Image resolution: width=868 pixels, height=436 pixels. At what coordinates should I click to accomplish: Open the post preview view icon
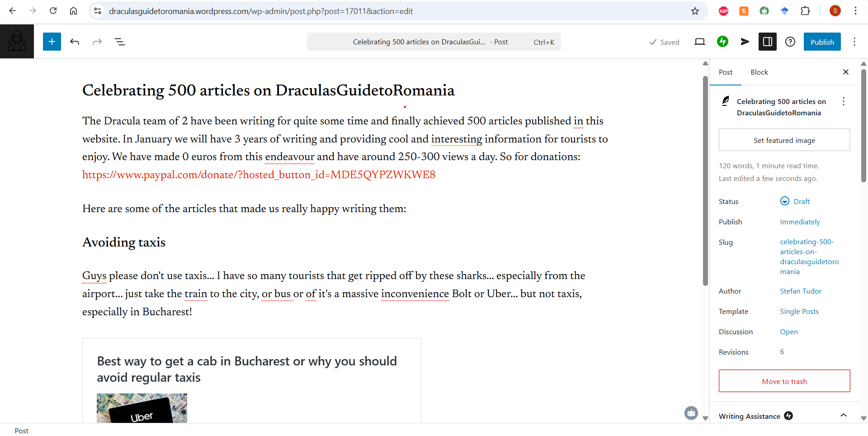(x=699, y=42)
